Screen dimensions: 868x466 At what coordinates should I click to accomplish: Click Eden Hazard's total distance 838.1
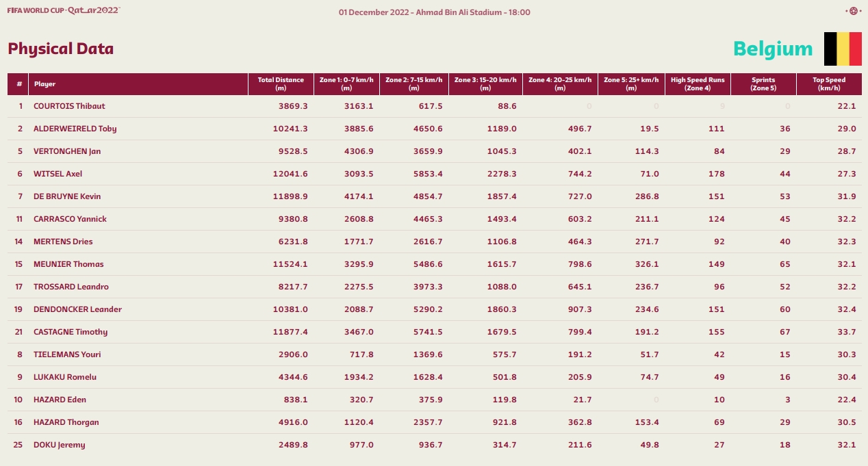click(296, 400)
